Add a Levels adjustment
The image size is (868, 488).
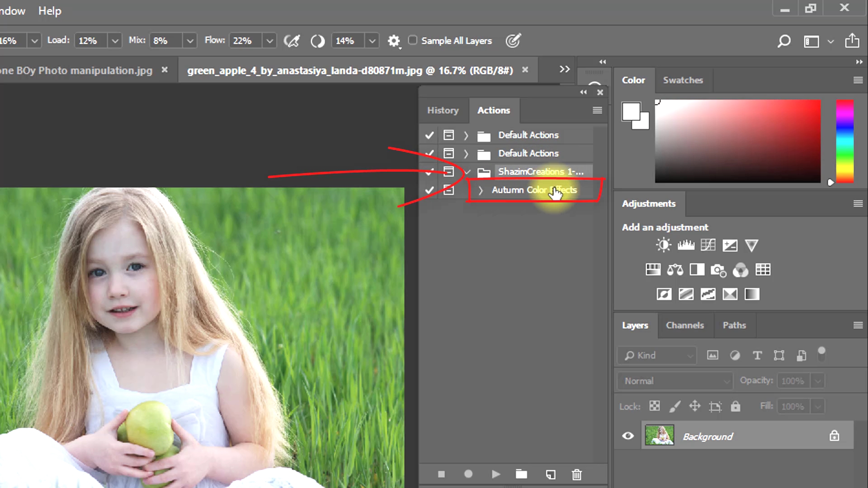click(x=686, y=245)
